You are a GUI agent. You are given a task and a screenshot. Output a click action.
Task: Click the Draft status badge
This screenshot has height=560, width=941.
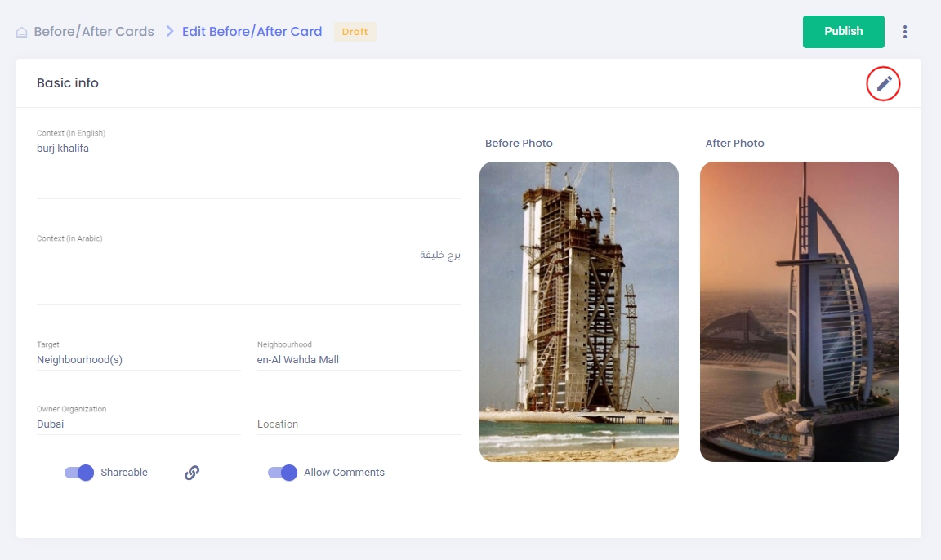[x=355, y=32]
